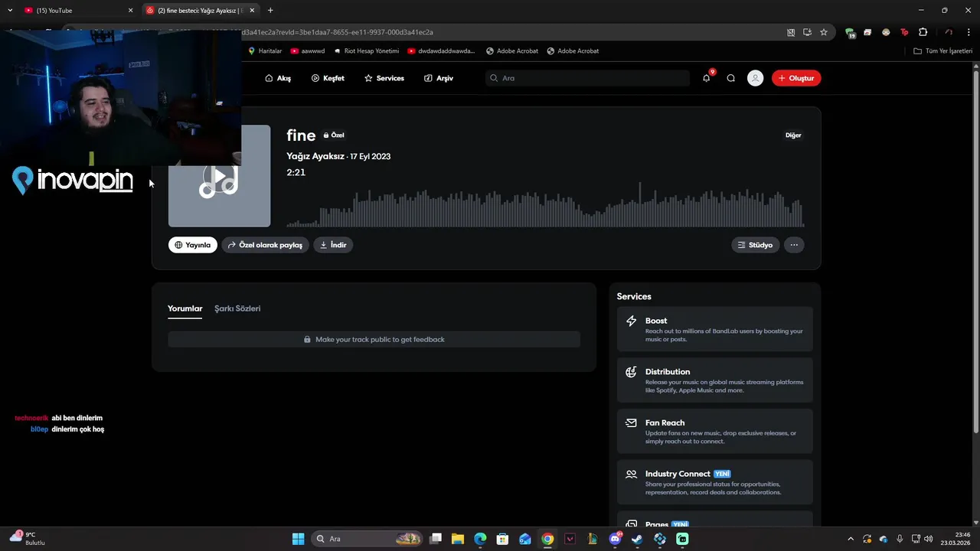Open the three-dot more options menu

click(794, 245)
